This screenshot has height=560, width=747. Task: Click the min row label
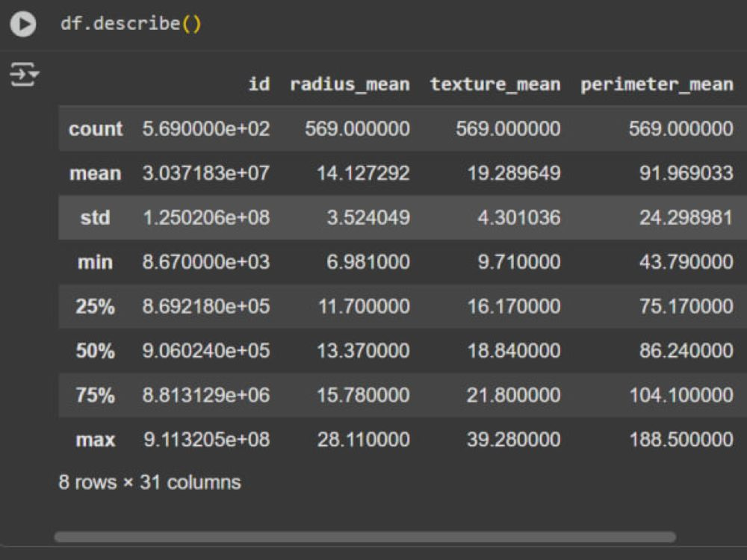(x=96, y=262)
